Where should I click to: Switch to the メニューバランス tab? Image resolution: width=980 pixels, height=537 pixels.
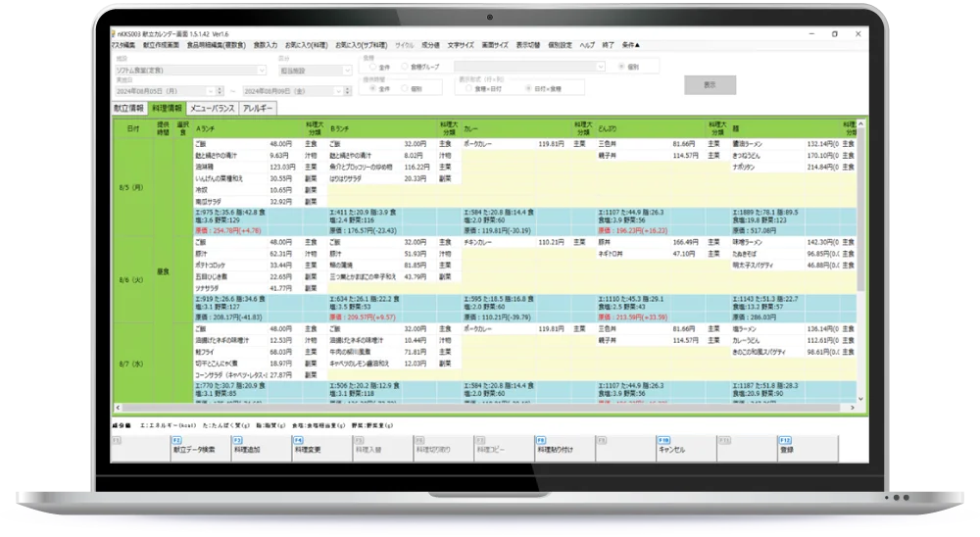(212, 108)
